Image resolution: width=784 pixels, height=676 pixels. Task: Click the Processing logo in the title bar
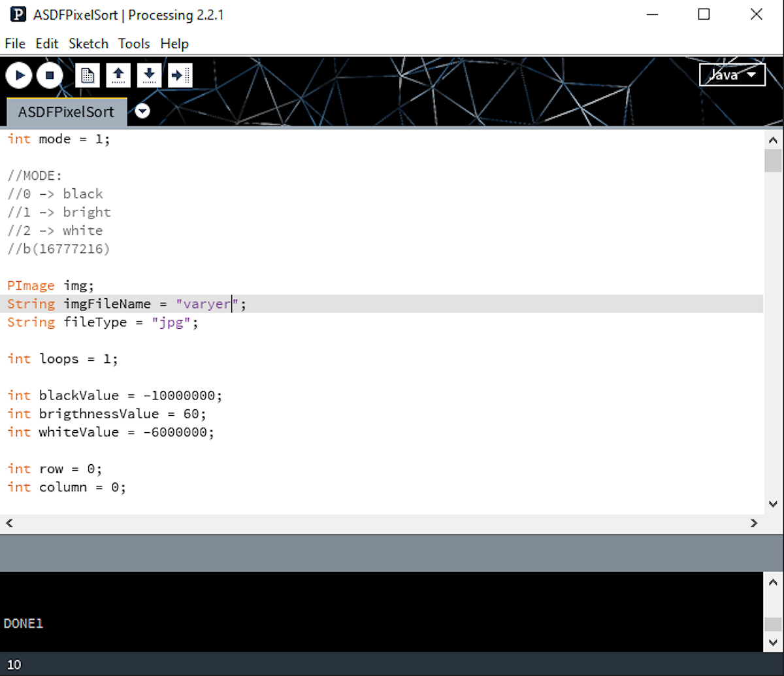[x=18, y=14]
